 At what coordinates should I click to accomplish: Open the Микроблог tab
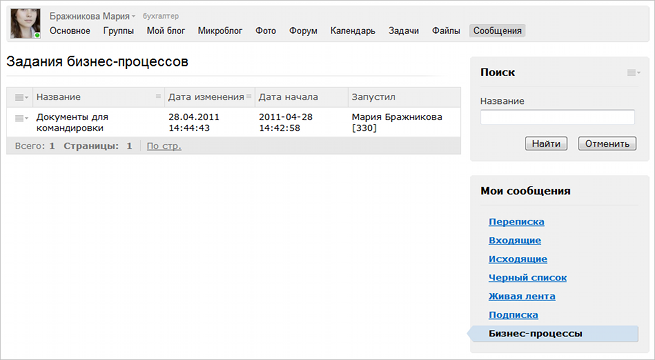(x=220, y=31)
